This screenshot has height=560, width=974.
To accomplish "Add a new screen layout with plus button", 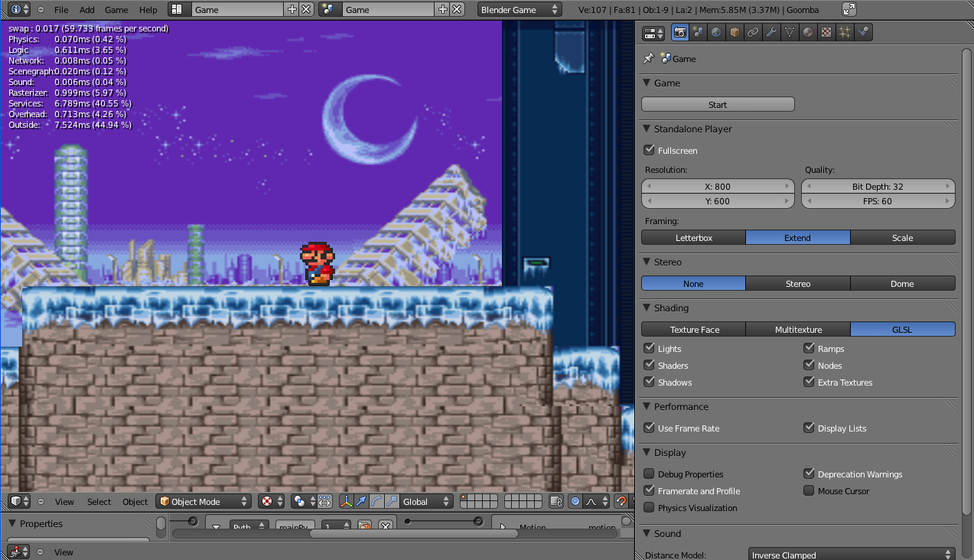I will click(x=292, y=9).
